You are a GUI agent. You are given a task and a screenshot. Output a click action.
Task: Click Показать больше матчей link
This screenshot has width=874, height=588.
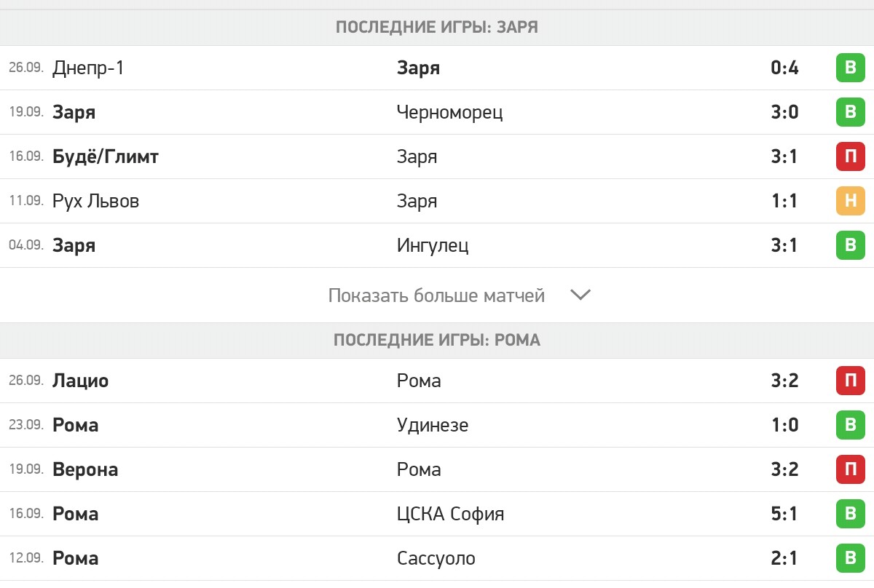[x=436, y=295]
